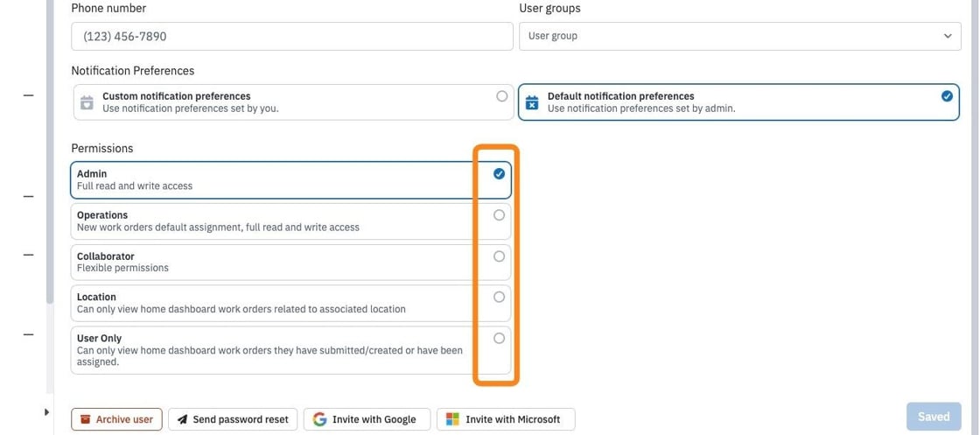Enable Custom notification preferences radio
The height and width of the screenshot is (435, 980).
[x=502, y=96]
